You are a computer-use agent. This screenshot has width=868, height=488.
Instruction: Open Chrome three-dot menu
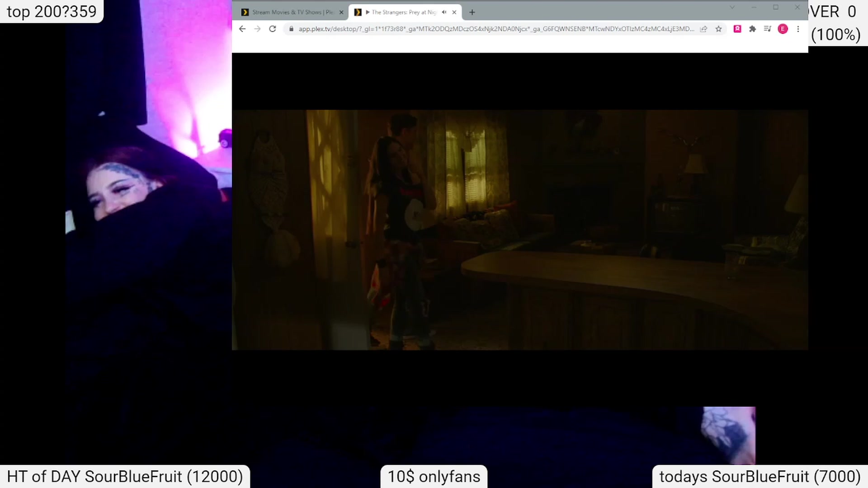[798, 29]
